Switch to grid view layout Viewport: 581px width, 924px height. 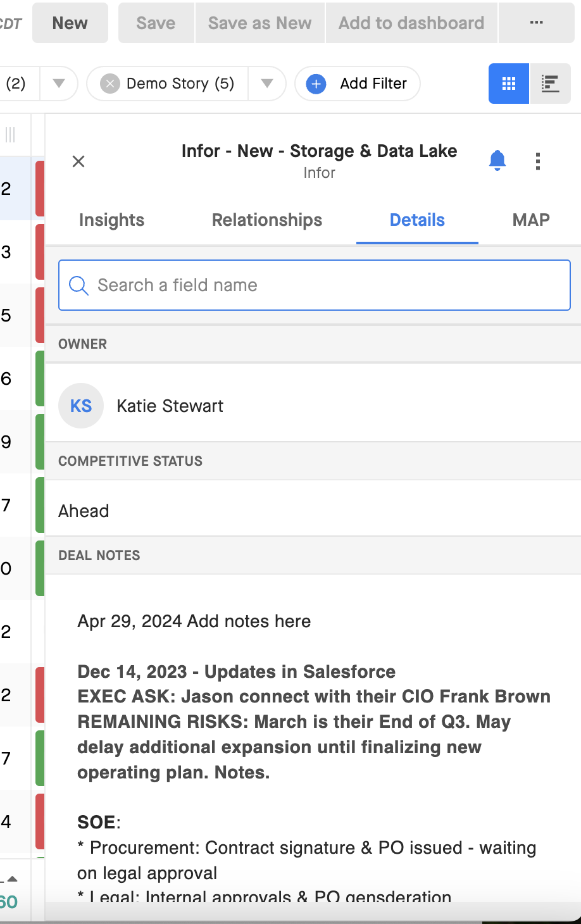pyautogui.click(x=508, y=83)
